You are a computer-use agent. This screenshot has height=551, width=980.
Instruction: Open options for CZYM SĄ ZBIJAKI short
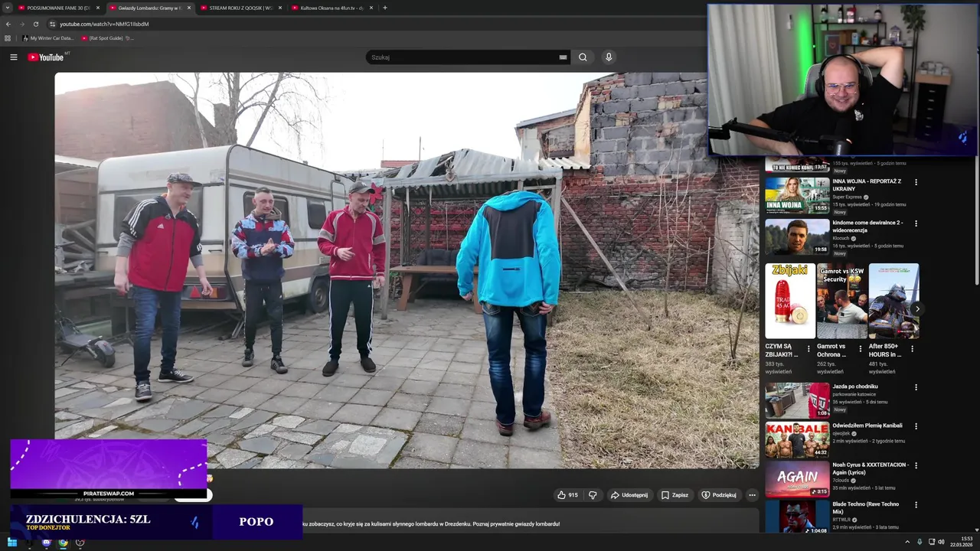[x=808, y=349]
